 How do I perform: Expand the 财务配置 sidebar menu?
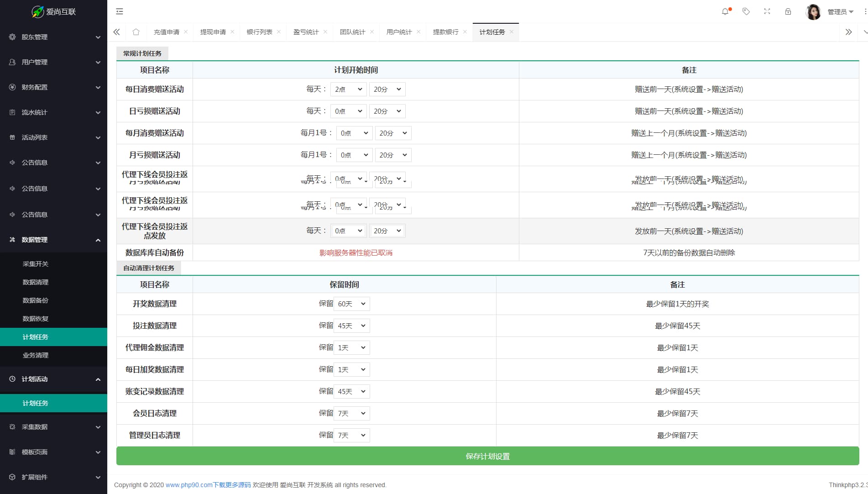coord(53,87)
